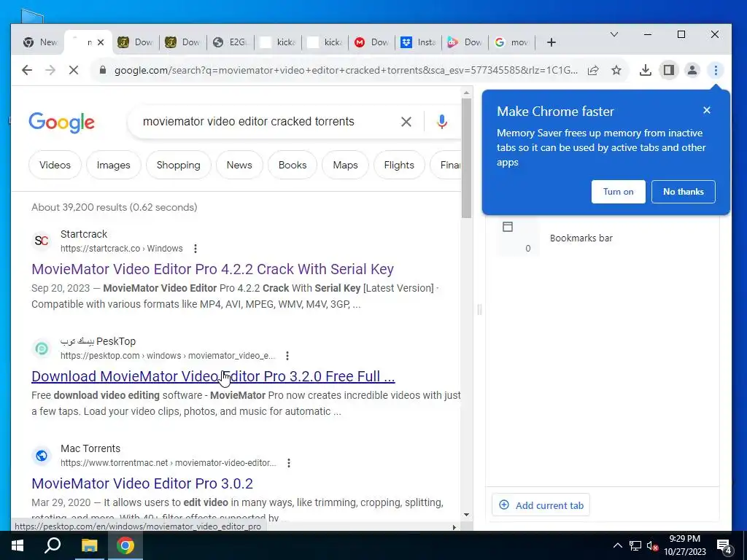
Task: Click the Chrome taskbar icon
Action: coord(125,545)
